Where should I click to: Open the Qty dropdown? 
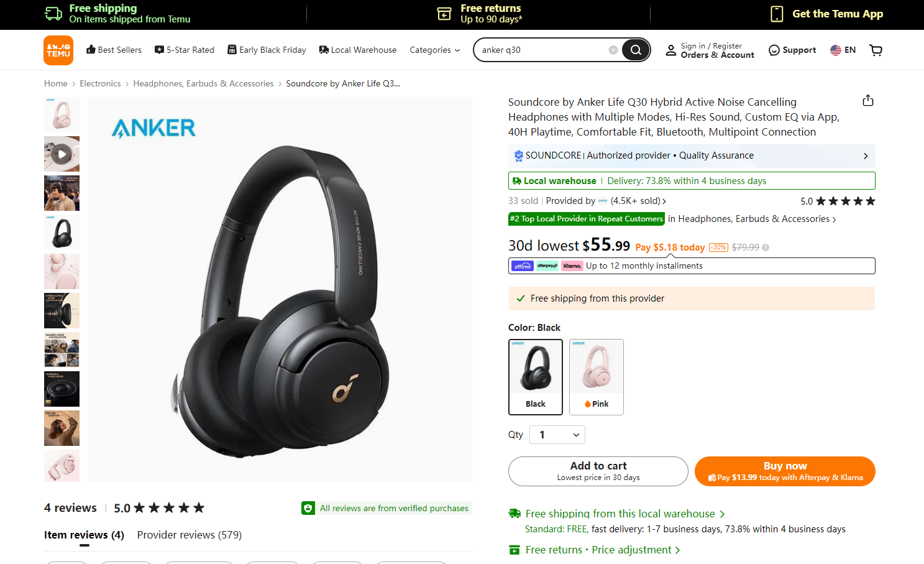[557, 435]
